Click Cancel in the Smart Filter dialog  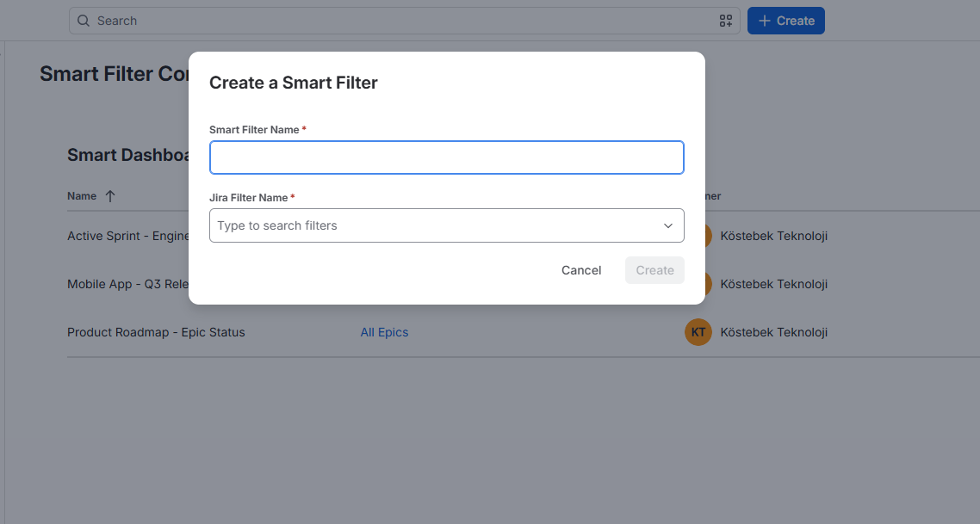point(581,270)
